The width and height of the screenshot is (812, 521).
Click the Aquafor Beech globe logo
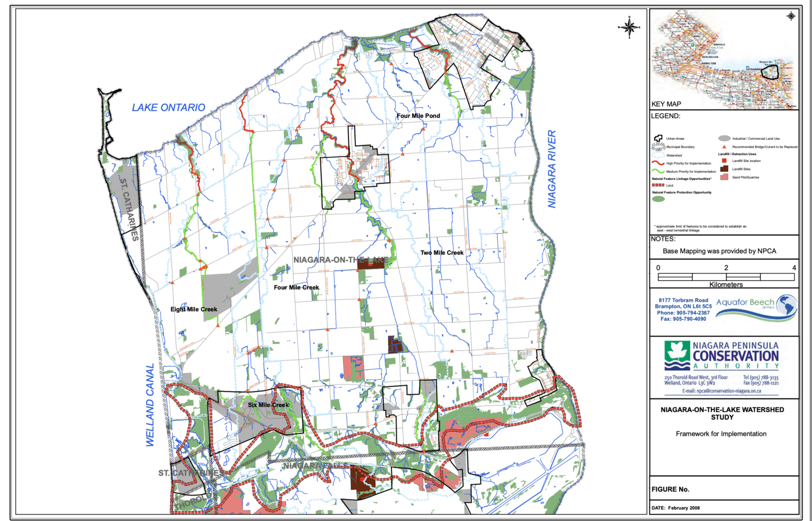[787, 306]
